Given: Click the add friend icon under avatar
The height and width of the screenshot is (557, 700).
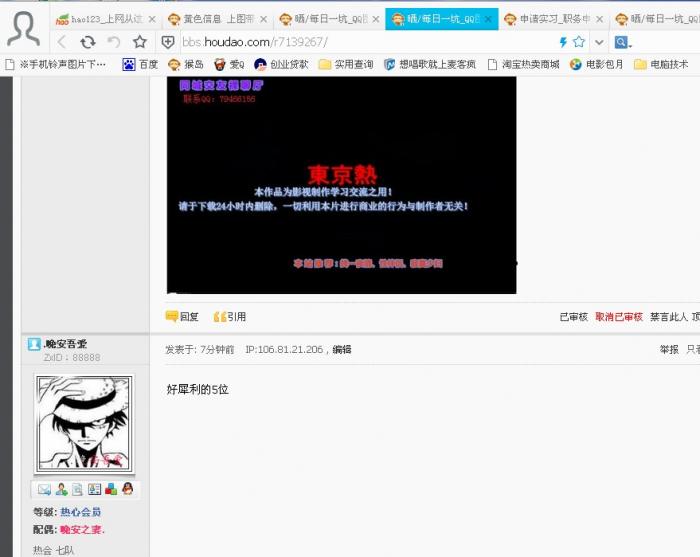Looking at the screenshot, I should tap(62, 490).
